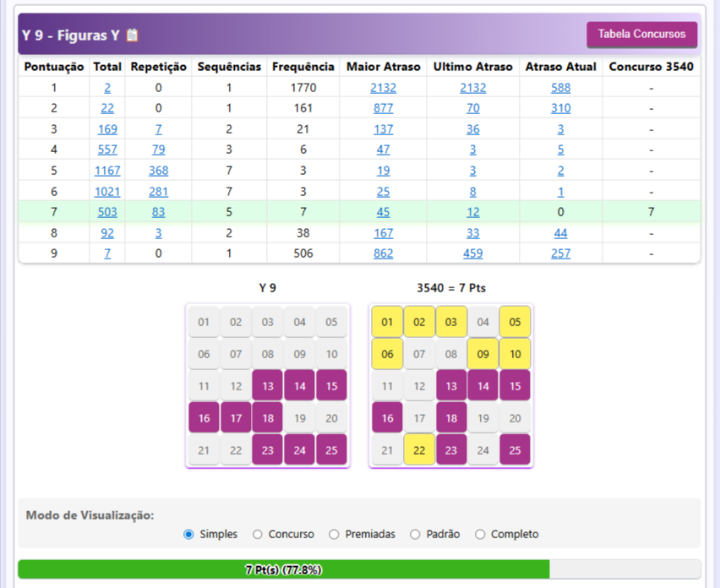The height and width of the screenshot is (588, 720).
Task: Click purple number 25 in the Y 9 grid
Action: [x=331, y=450]
